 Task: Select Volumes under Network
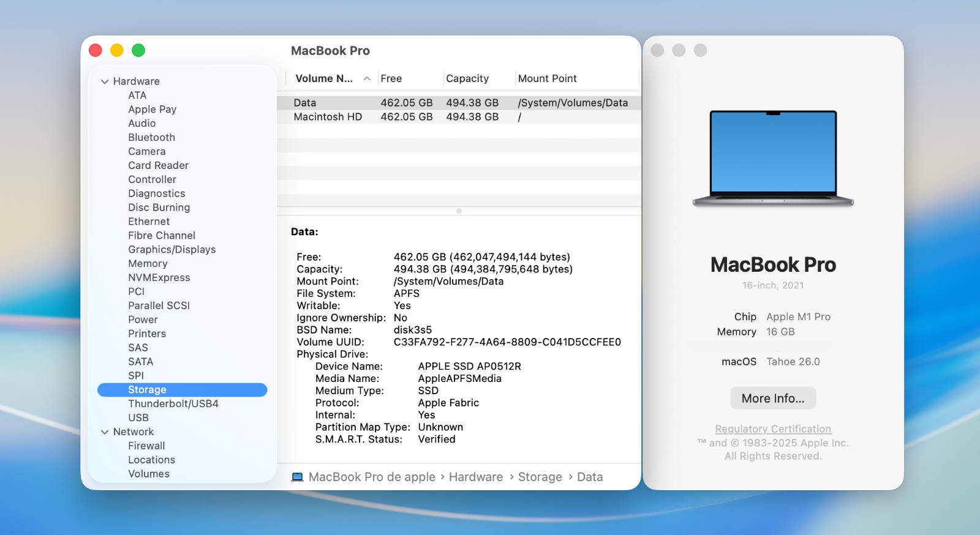coord(148,474)
